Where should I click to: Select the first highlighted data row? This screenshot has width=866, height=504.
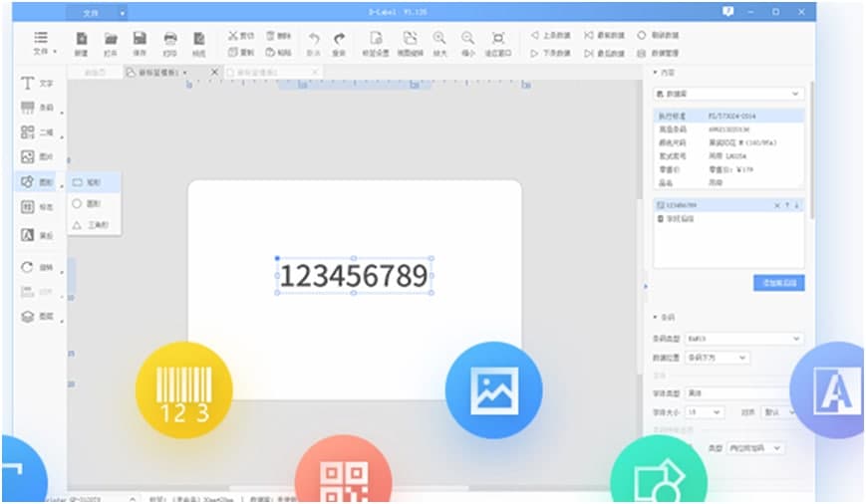pyautogui.click(x=728, y=116)
